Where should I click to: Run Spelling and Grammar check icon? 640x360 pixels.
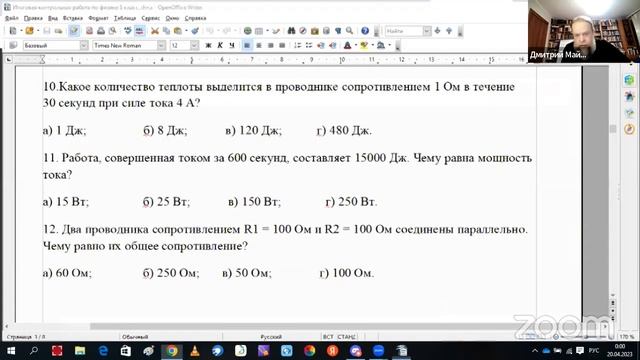click(128, 31)
